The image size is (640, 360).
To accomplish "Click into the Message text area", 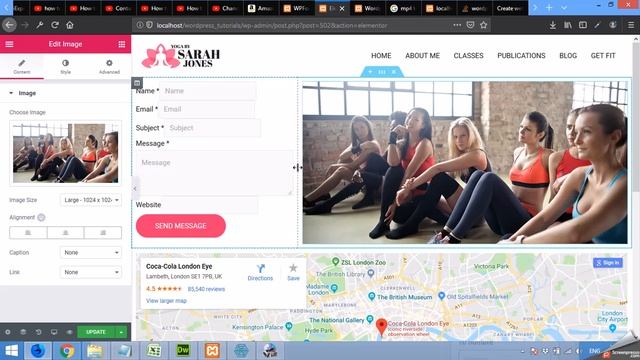I will (214, 173).
